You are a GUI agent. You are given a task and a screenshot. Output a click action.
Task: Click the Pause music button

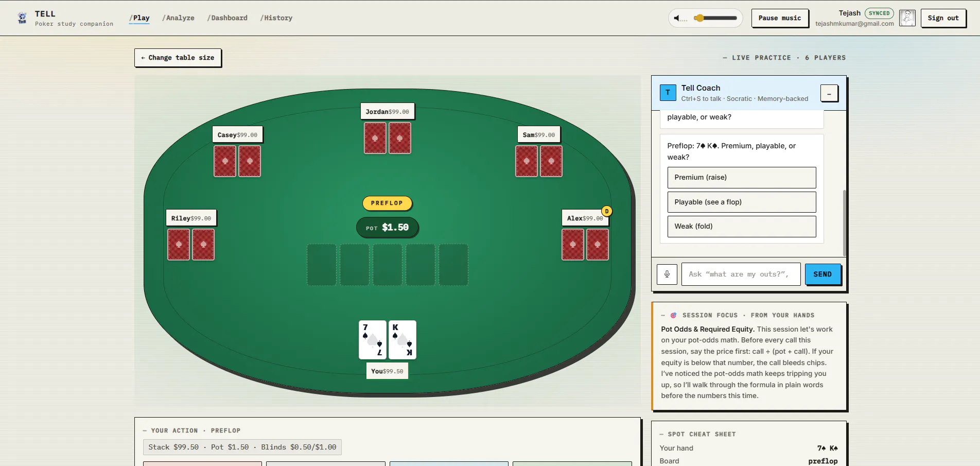coord(780,18)
